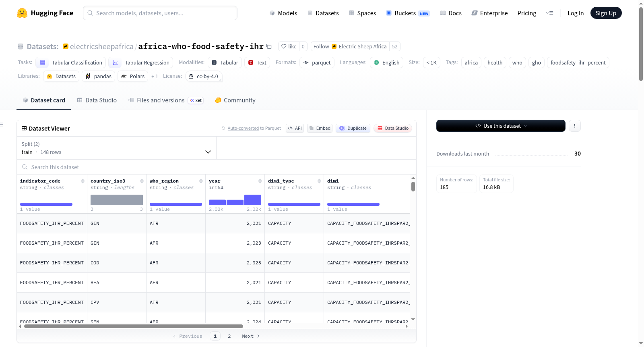Sort the dim1_type column
The image size is (644, 347).
coord(319,181)
